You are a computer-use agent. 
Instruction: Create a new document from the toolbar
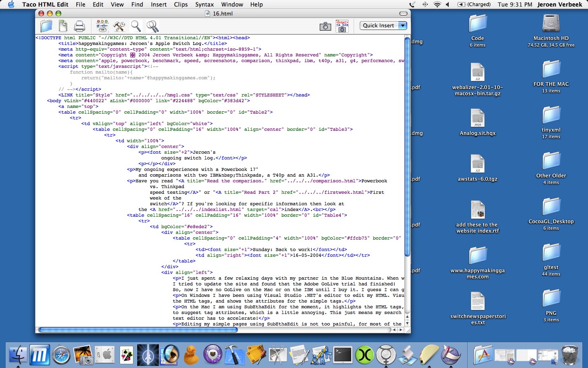tap(63, 26)
